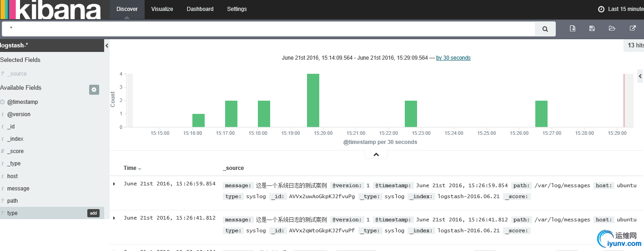The width and height of the screenshot is (644, 251).
Task: Collapse the fields sidebar with arrow
Action: (107, 46)
